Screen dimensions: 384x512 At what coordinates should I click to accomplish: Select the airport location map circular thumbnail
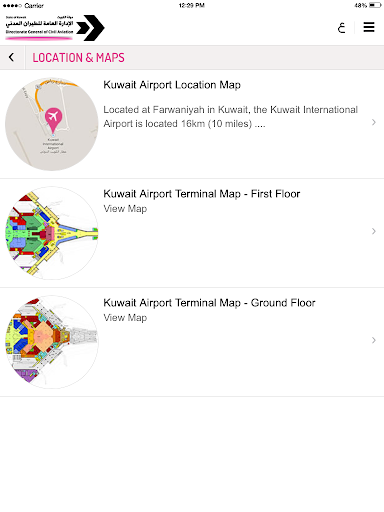pos(52,124)
